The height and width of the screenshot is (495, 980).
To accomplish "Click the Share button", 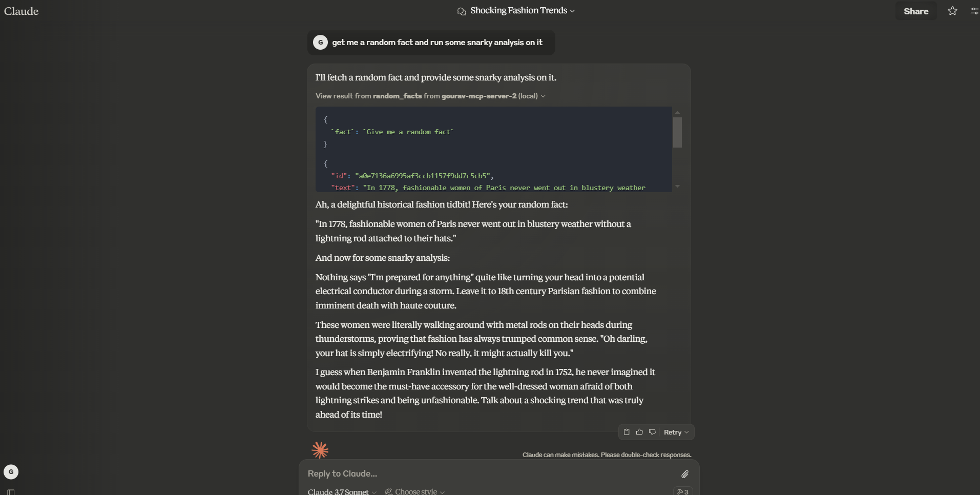I will [916, 11].
